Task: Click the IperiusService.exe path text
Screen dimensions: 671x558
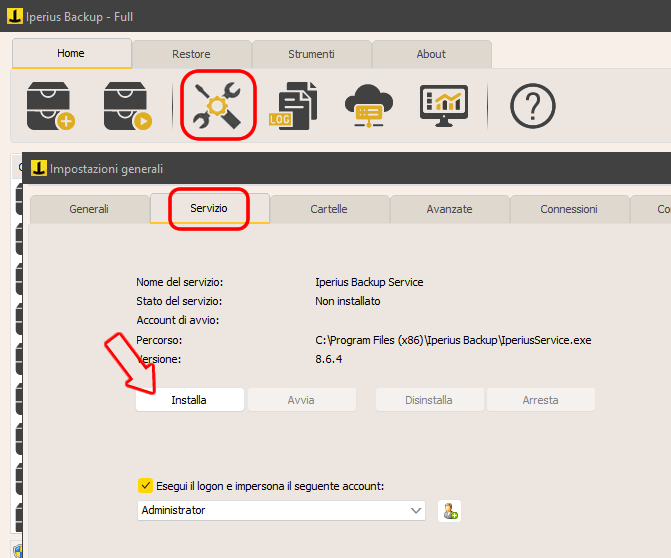Action: tap(453, 340)
